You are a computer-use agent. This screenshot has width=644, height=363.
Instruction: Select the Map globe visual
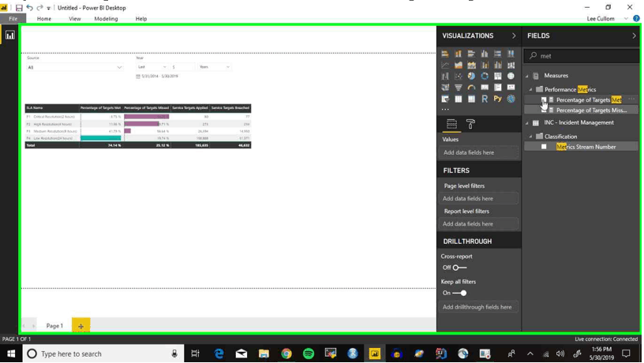coord(511,77)
